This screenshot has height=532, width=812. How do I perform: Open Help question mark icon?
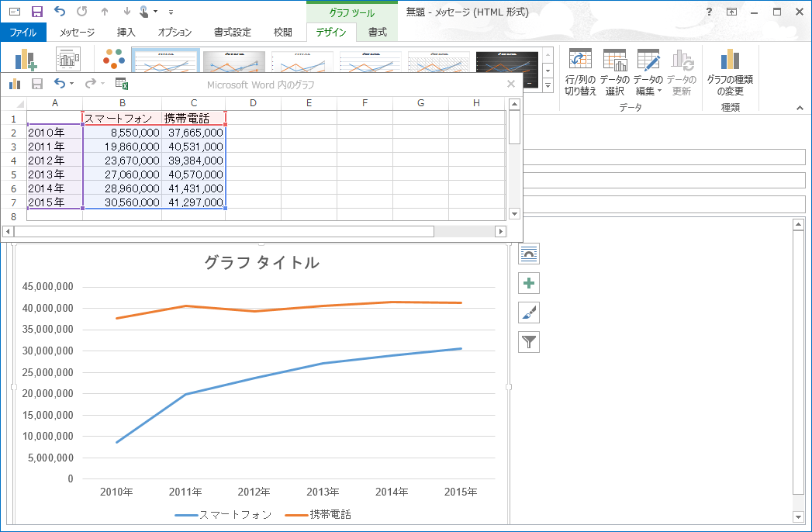pyautogui.click(x=709, y=12)
